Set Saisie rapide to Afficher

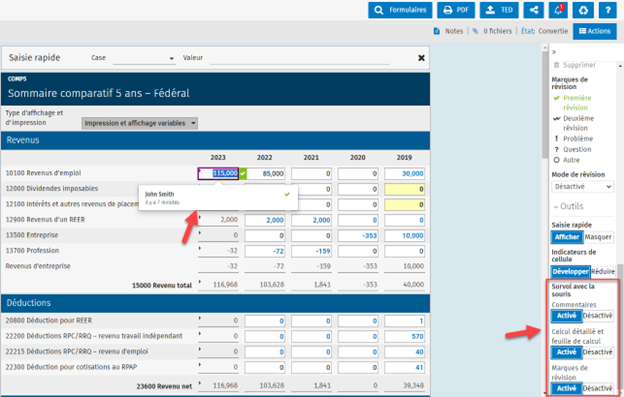pos(567,237)
